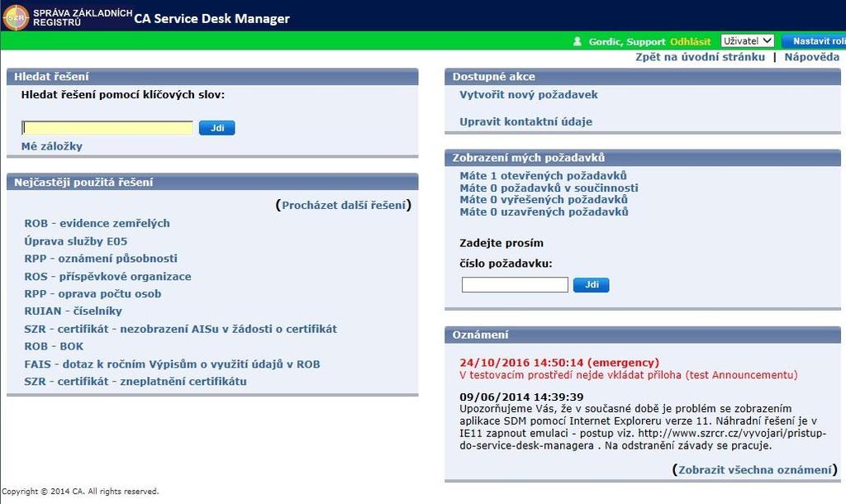Click Vytvořit nový požadavek
Viewport: 846px width, 504px height.
pos(529,94)
